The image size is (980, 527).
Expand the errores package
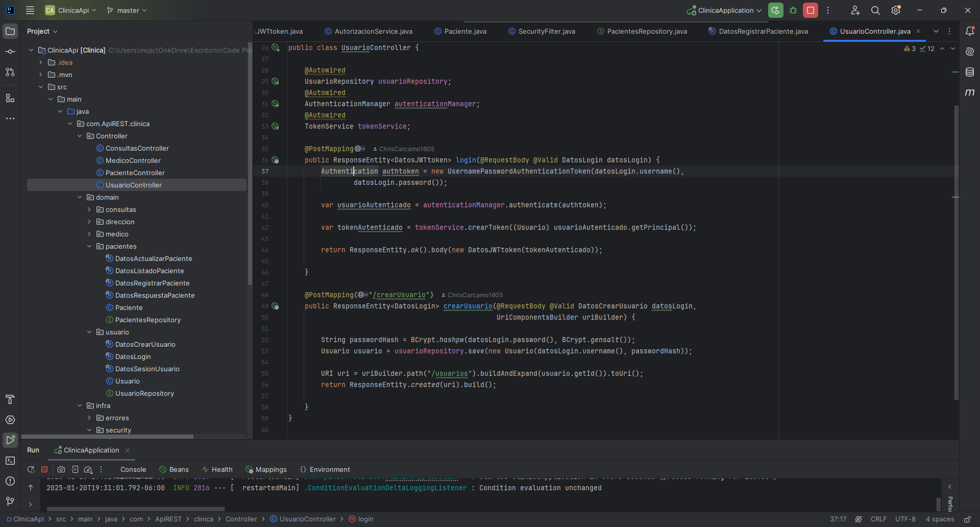pyautogui.click(x=89, y=418)
